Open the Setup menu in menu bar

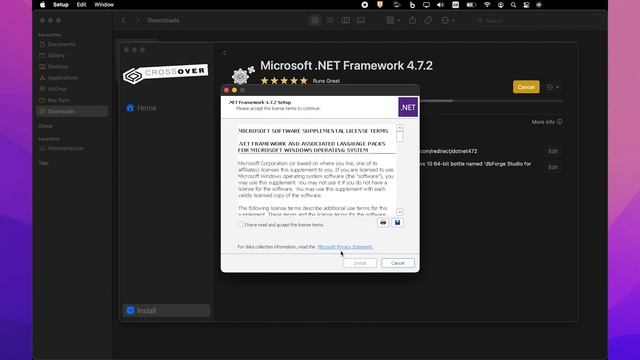[61, 5]
